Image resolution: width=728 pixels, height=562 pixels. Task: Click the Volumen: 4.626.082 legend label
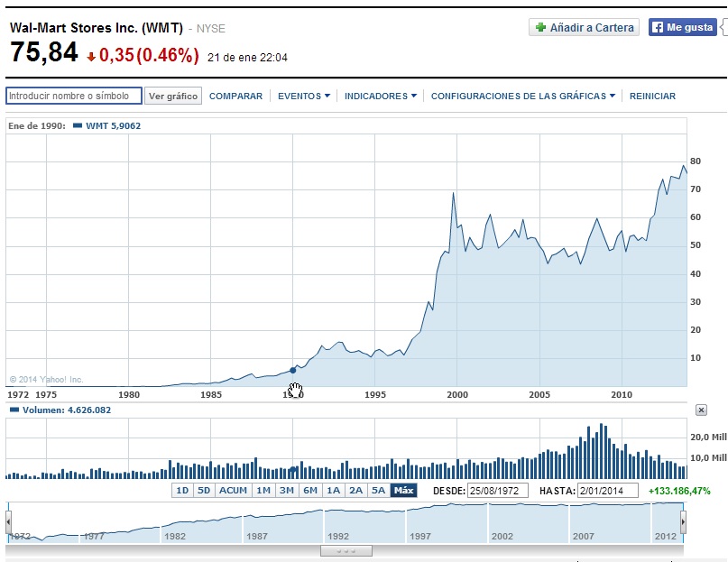click(x=67, y=410)
